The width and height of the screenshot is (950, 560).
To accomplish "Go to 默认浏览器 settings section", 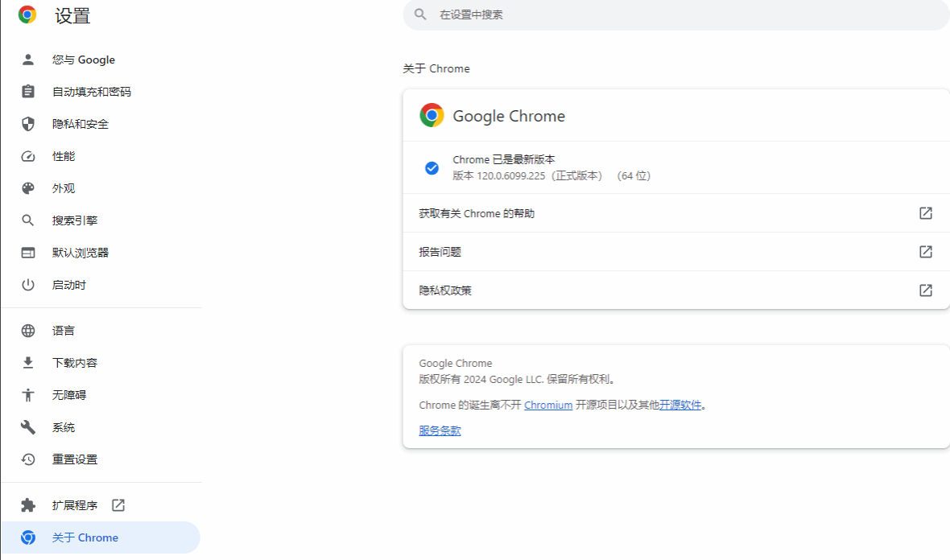I will click(81, 253).
